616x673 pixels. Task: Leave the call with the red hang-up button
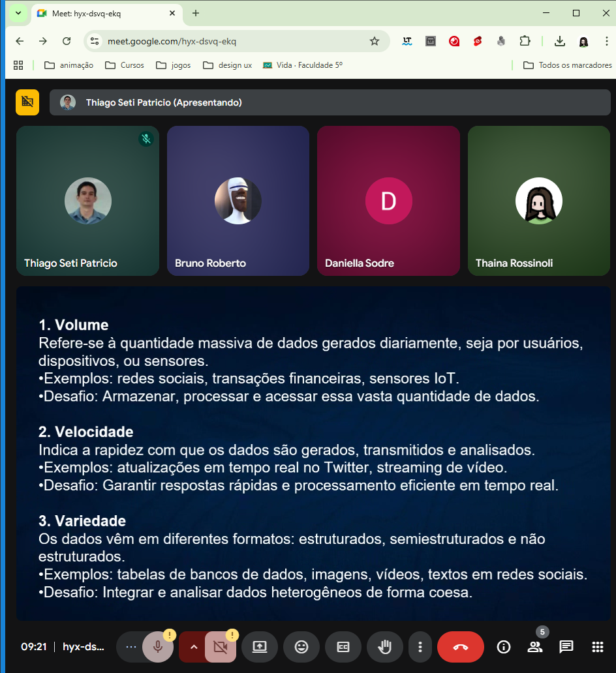[460, 647]
